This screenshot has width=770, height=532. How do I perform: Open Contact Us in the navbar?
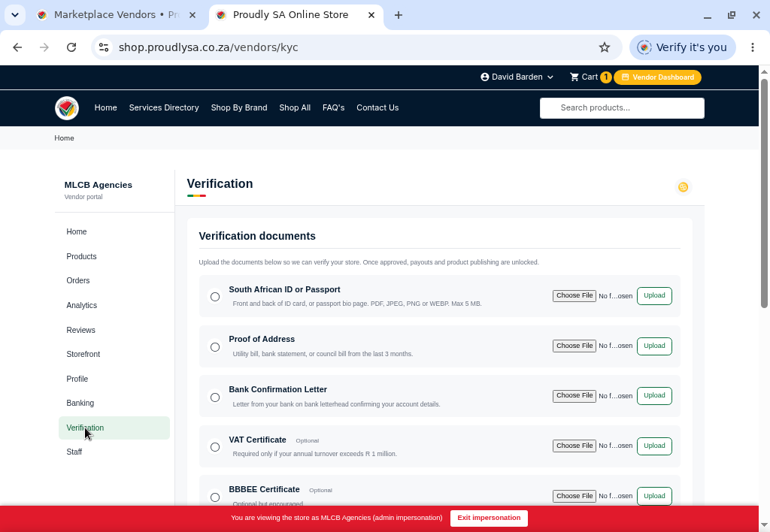(377, 108)
